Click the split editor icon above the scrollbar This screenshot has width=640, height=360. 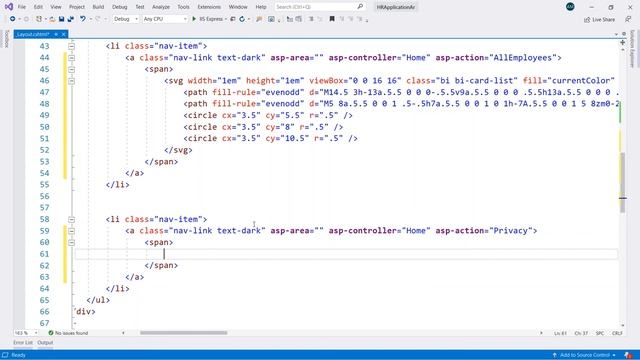pos(622,42)
